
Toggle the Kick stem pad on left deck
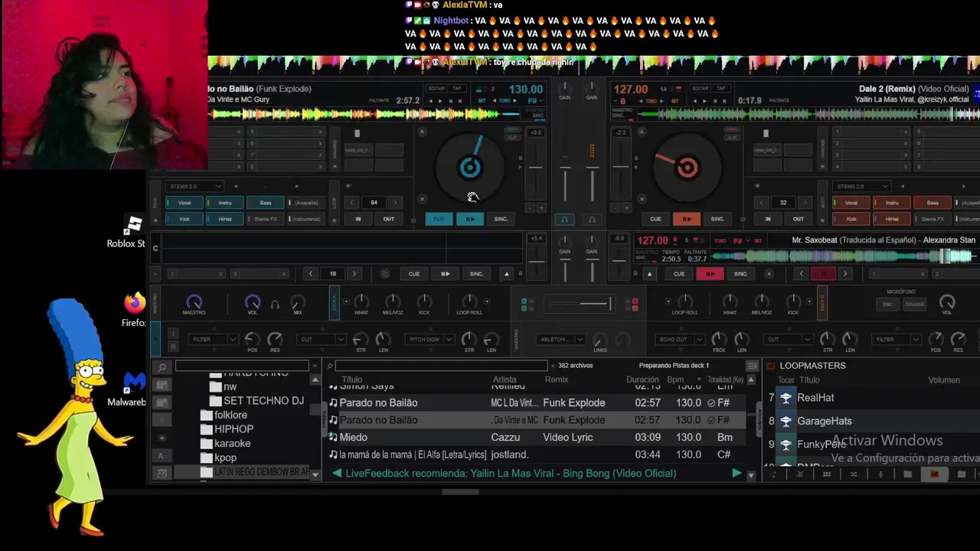(184, 219)
